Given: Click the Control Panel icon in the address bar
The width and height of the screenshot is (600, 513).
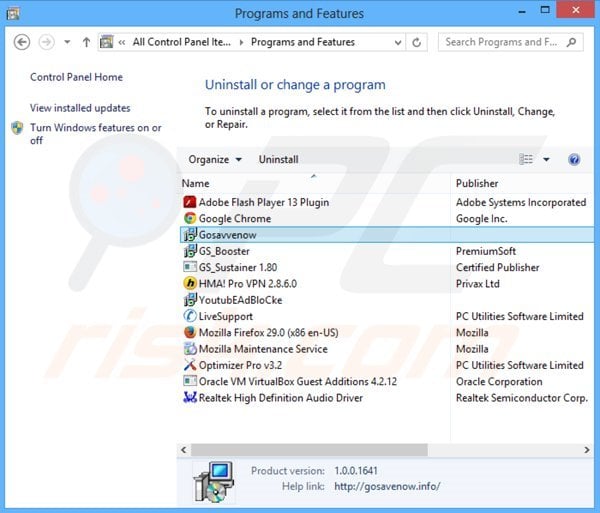Looking at the screenshot, I should pos(107,42).
